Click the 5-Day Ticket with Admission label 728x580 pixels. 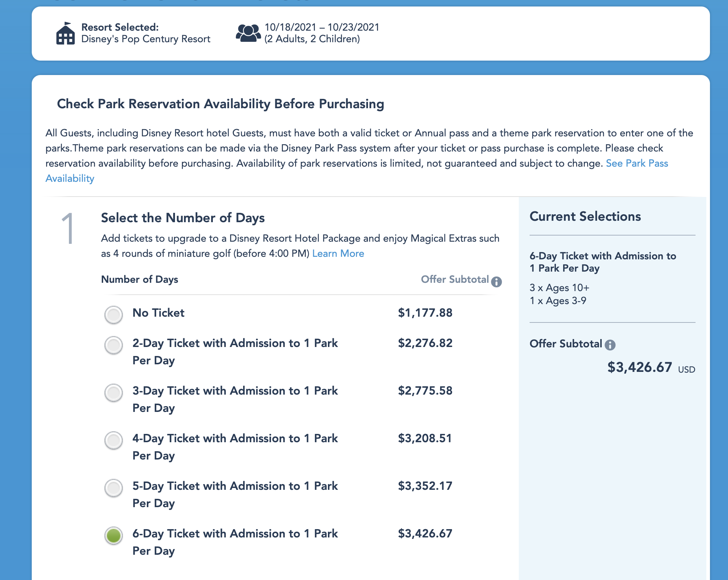(x=235, y=495)
